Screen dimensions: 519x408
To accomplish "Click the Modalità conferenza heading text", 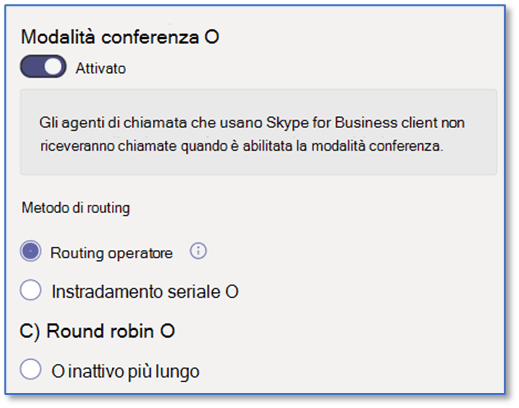I will click(110, 37).
